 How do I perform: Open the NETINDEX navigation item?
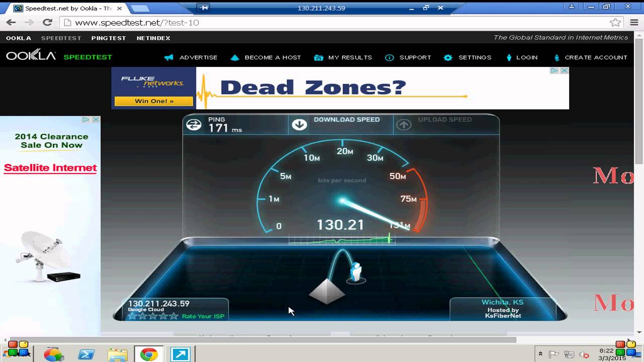click(x=153, y=38)
